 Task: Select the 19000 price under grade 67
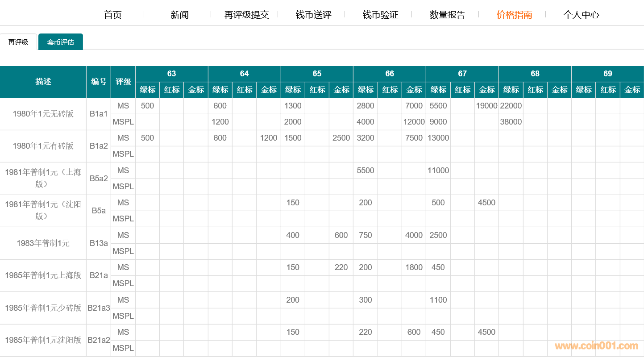[x=486, y=106]
